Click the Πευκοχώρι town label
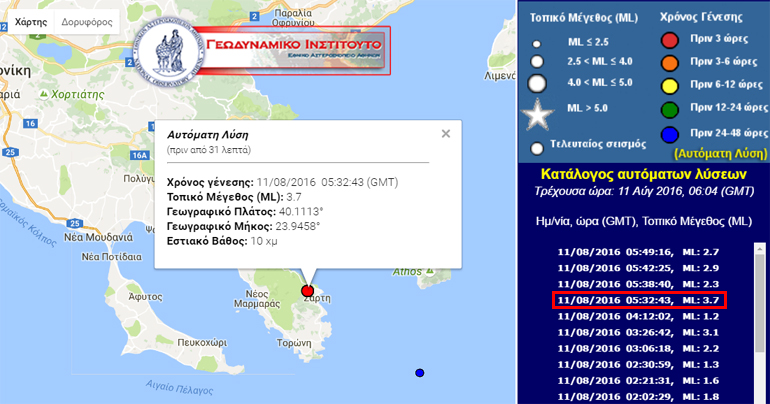Image resolution: width=770 pixels, height=404 pixels. [x=202, y=343]
